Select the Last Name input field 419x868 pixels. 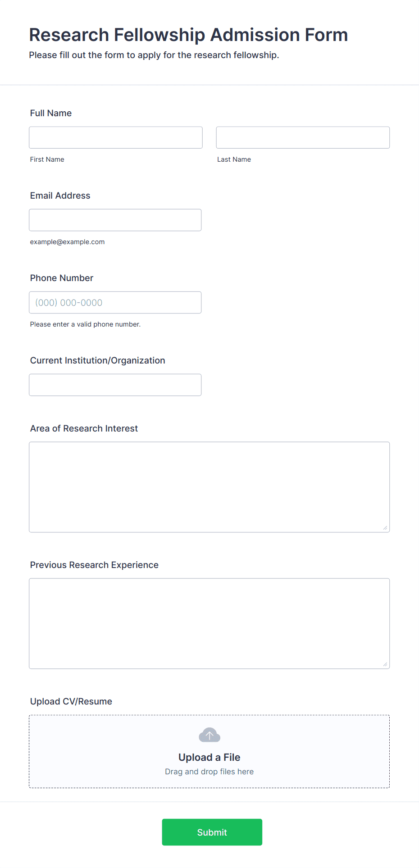tap(303, 137)
